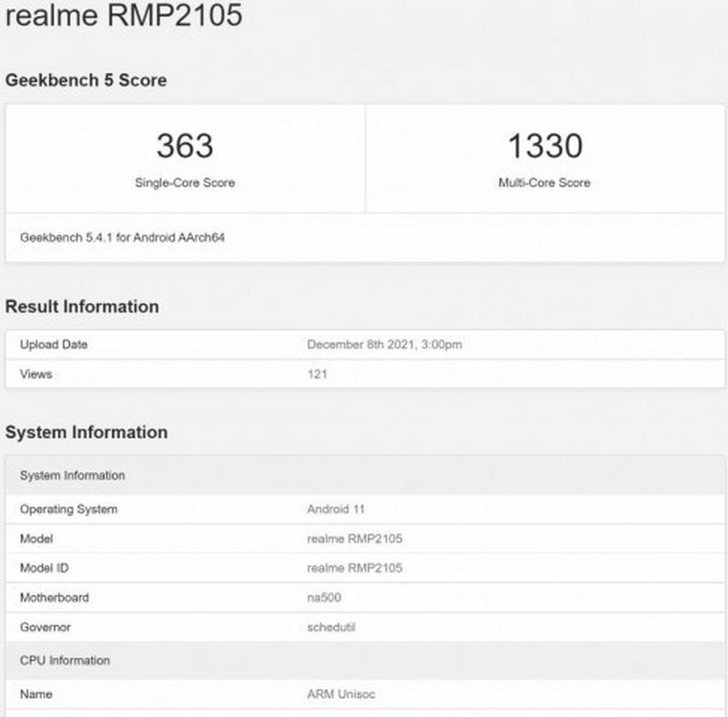Click the large System Information section heading
The image size is (728, 717).
click(86, 432)
